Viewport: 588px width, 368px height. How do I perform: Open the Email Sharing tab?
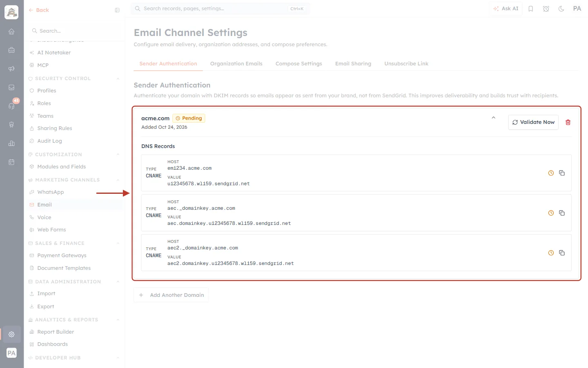tap(353, 64)
